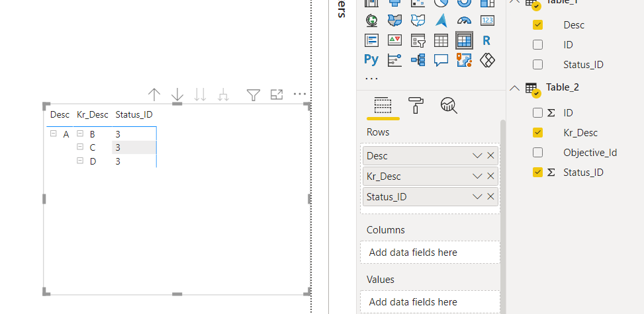The height and width of the screenshot is (314, 644).
Task: Click Status_ID column header in matrix
Action: coord(134,114)
